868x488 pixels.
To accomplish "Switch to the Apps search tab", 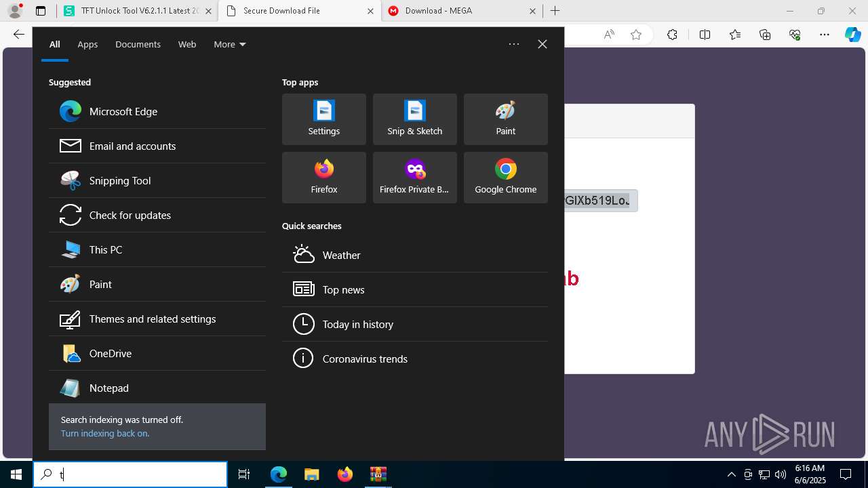I will click(87, 44).
